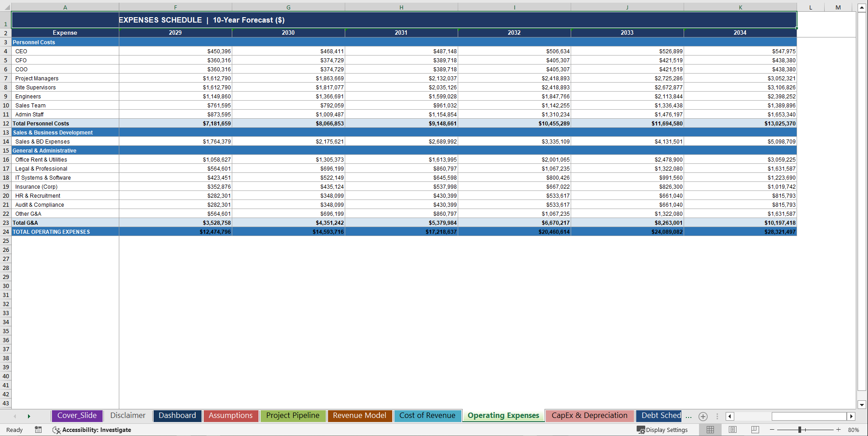
Task: Switch to the Dashboard sheet tab
Action: pyautogui.click(x=177, y=416)
